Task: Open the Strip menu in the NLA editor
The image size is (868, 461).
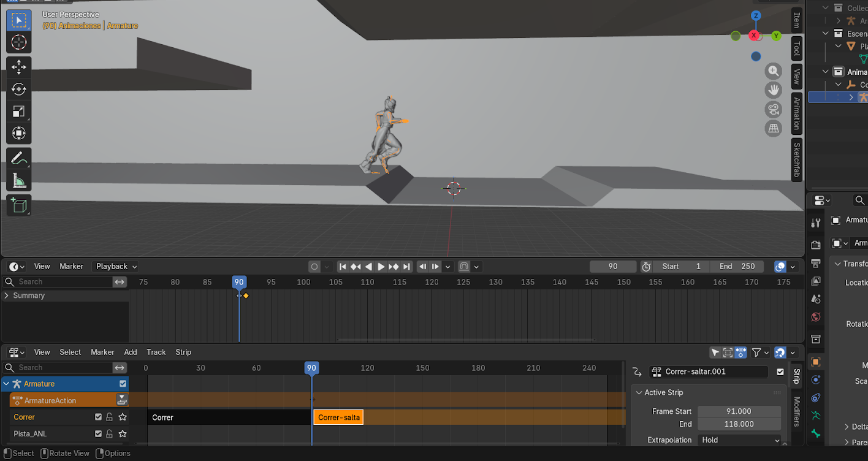Action: point(183,352)
